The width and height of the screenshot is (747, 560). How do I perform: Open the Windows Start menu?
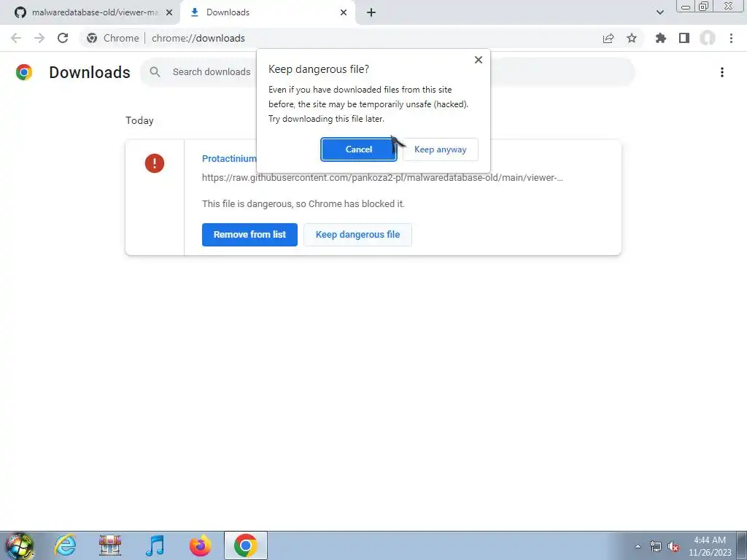20,545
